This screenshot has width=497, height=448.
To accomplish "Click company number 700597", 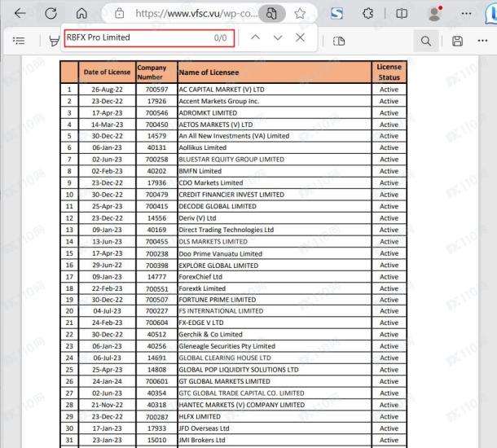I will pos(156,90).
